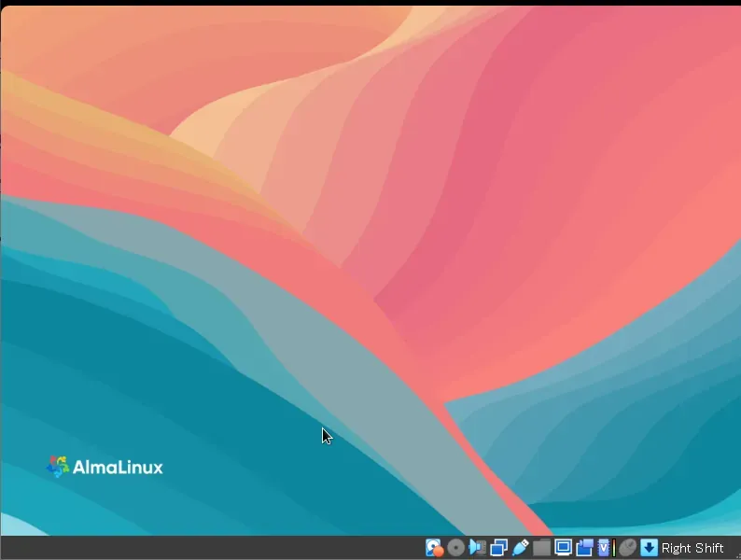Viewport: 741px width, 560px height.
Task: Click the CPU load meter bar
Action: (x=614, y=548)
